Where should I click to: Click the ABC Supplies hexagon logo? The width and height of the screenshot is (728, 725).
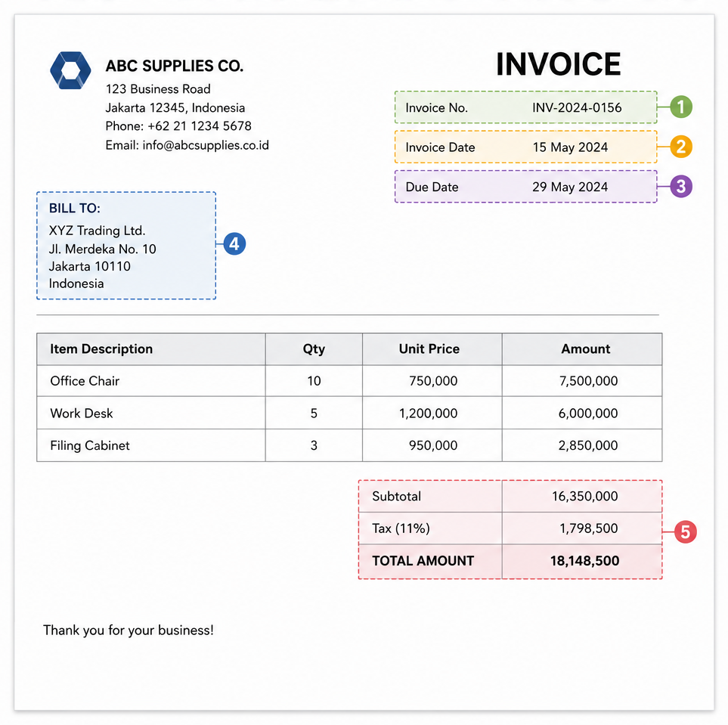(70, 70)
